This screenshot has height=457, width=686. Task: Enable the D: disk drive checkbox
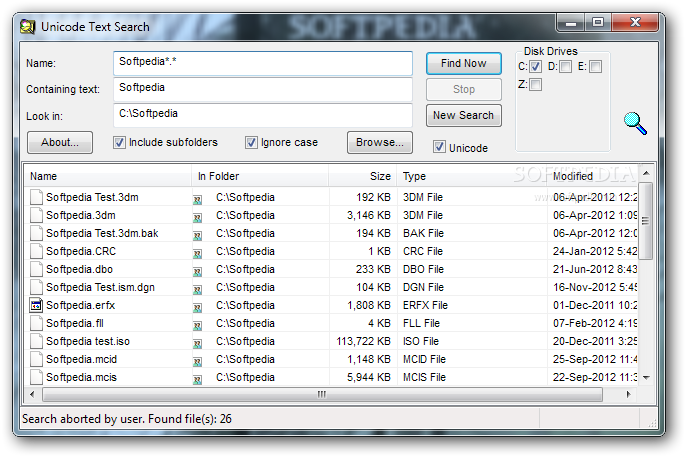click(565, 66)
